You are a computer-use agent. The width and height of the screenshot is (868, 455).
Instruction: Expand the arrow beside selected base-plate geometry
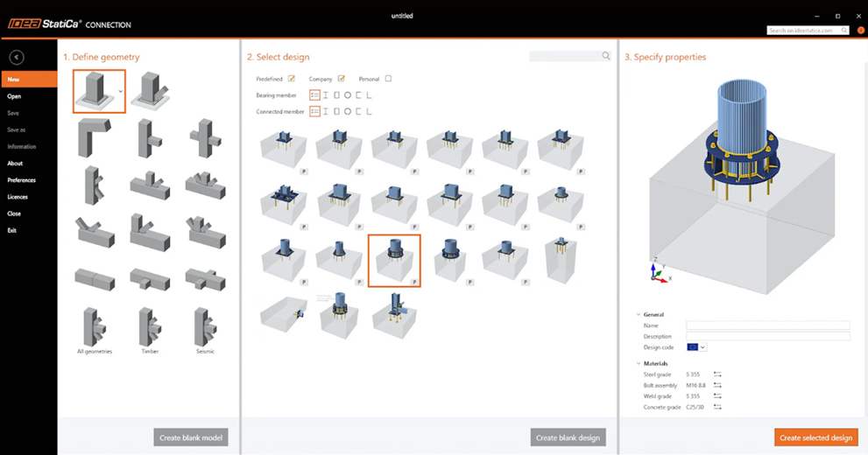(x=120, y=91)
